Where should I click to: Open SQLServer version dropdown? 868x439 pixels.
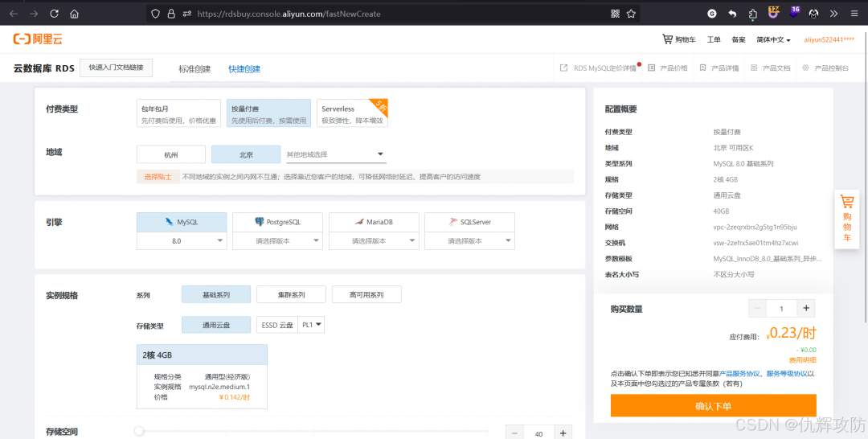point(469,241)
